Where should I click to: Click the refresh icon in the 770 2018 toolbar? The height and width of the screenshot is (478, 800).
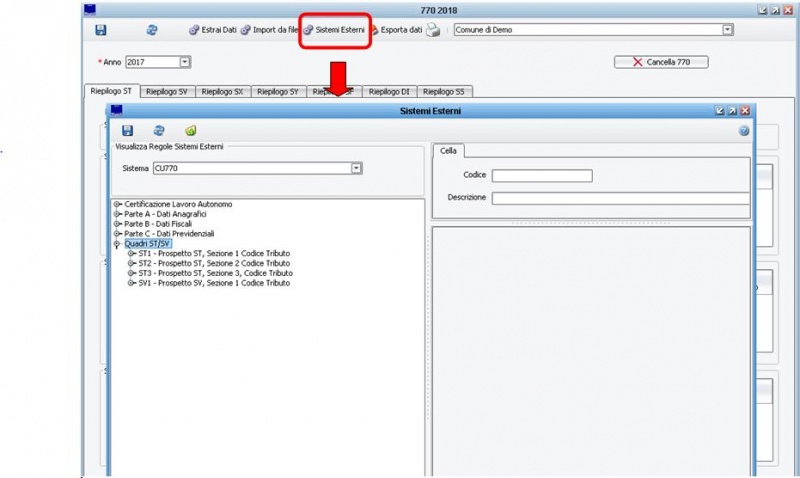152,30
